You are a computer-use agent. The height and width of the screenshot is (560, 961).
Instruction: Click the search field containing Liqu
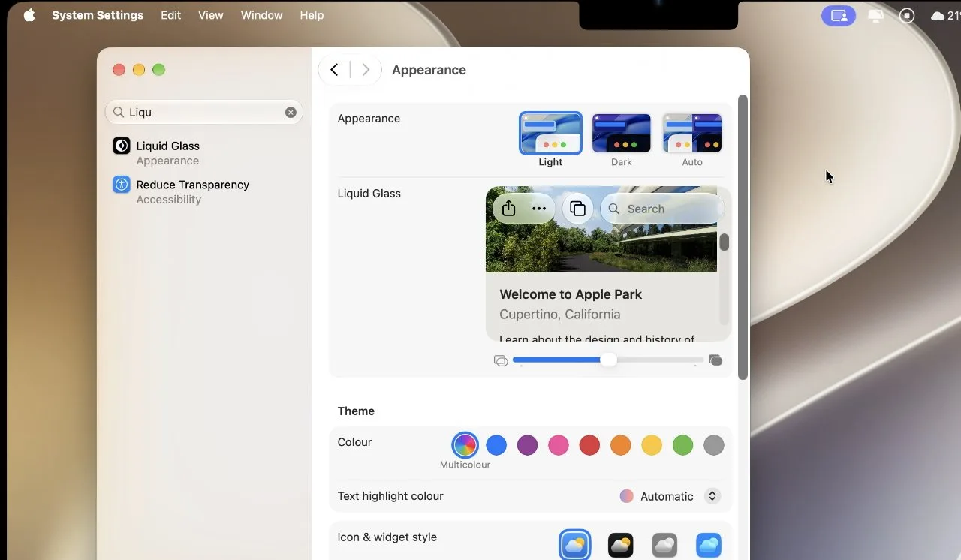click(204, 112)
